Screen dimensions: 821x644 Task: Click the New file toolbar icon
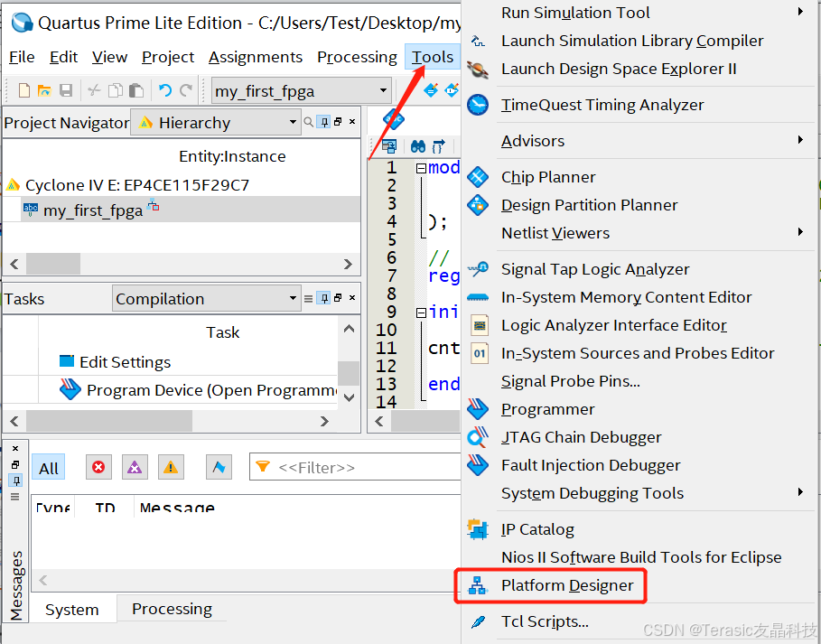point(24,90)
